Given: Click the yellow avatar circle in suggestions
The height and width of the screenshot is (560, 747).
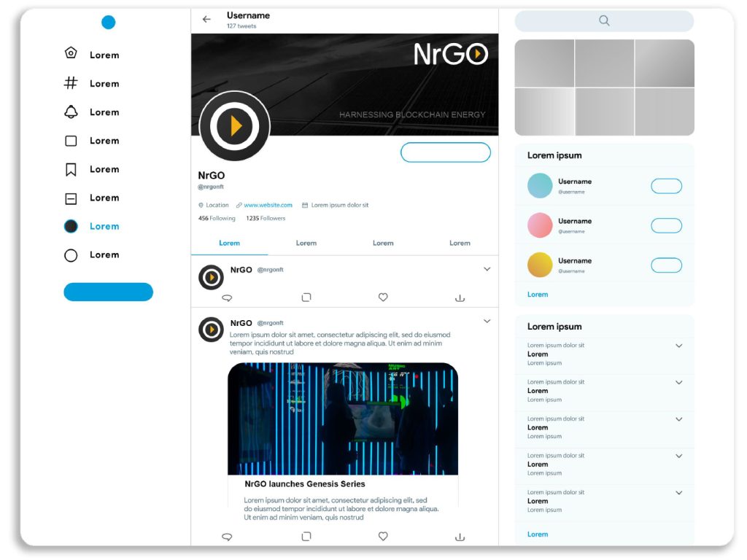Looking at the screenshot, I should coord(539,264).
